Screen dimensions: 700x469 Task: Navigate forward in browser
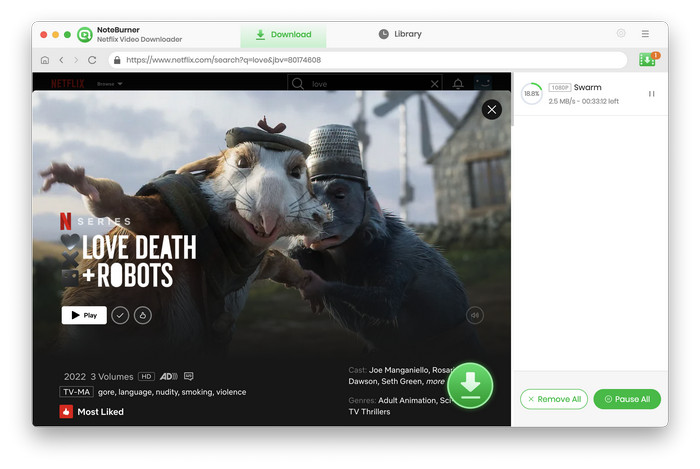(x=76, y=60)
